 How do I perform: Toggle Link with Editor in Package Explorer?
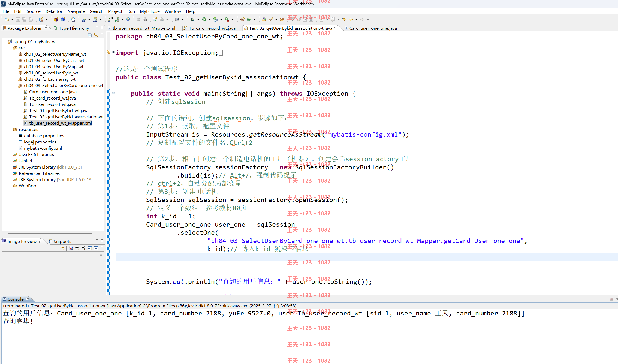[96, 35]
